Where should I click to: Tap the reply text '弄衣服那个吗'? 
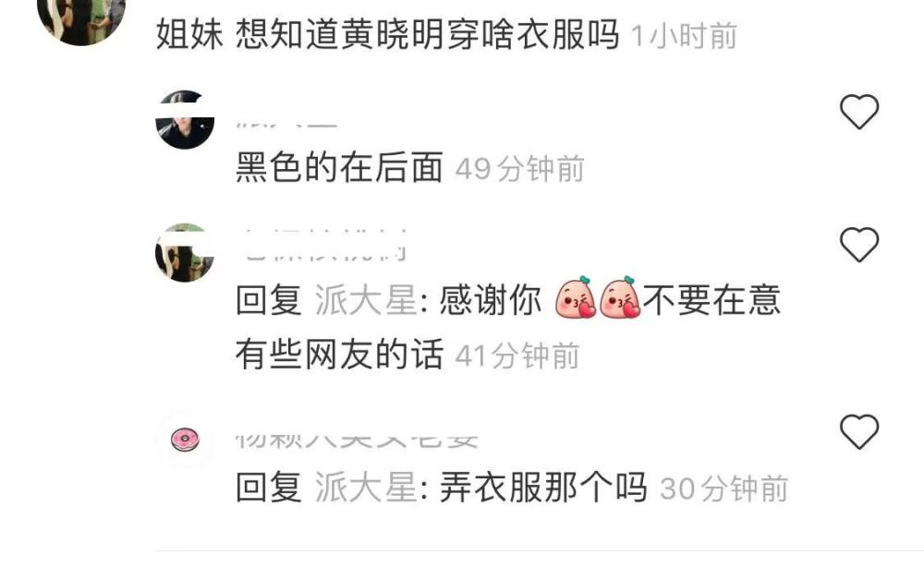(543, 488)
